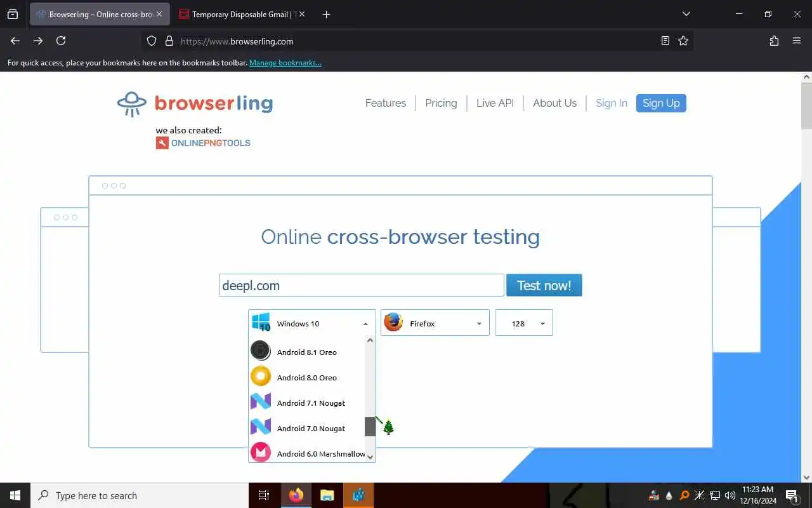The height and width of the screenshot is (508, 812).
Task: Click the page vertical scrollbar thumb
Action: pos(806,105)
